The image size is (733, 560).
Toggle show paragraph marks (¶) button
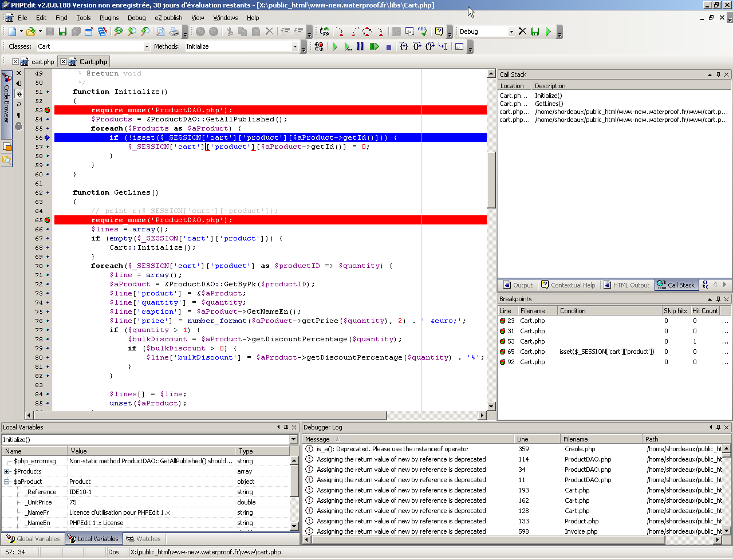(19, 116)
